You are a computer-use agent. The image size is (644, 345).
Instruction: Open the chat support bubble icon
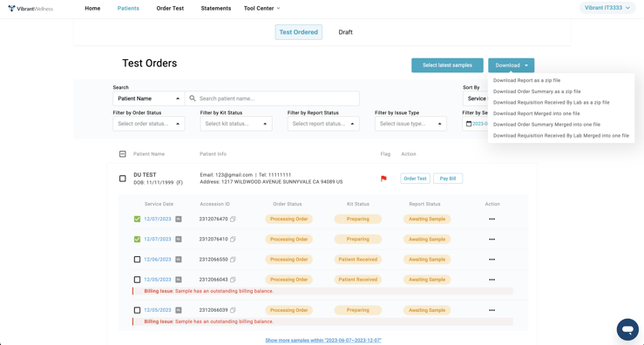(x=627, y=329)
